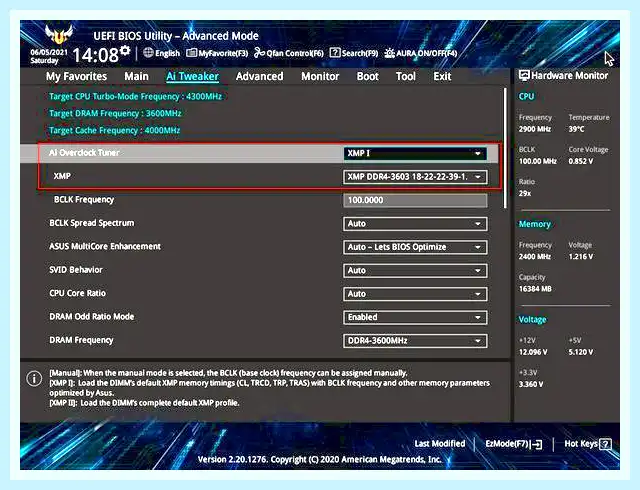Screen dimensions: 640x490
Task: Switch to the Main tab
Action: [x=136, y=76]
